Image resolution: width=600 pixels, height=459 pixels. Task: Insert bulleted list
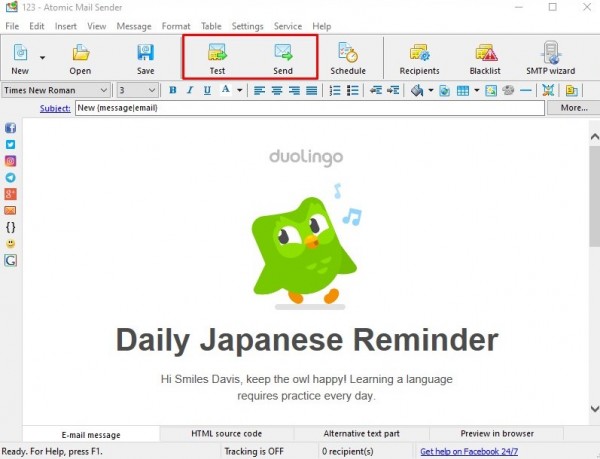click(x=352, y=90)
